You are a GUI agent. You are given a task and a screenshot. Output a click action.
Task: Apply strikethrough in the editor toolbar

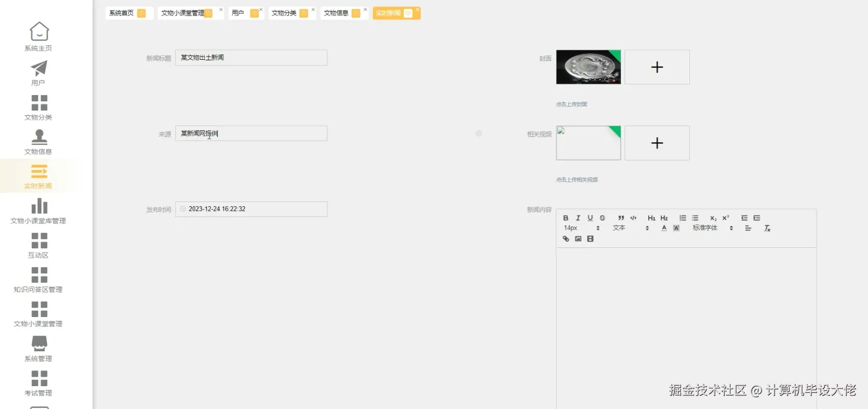(603, 218)
